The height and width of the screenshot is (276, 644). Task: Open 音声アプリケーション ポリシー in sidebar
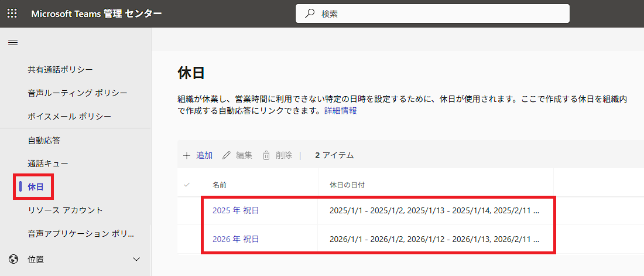click(81, 234)
